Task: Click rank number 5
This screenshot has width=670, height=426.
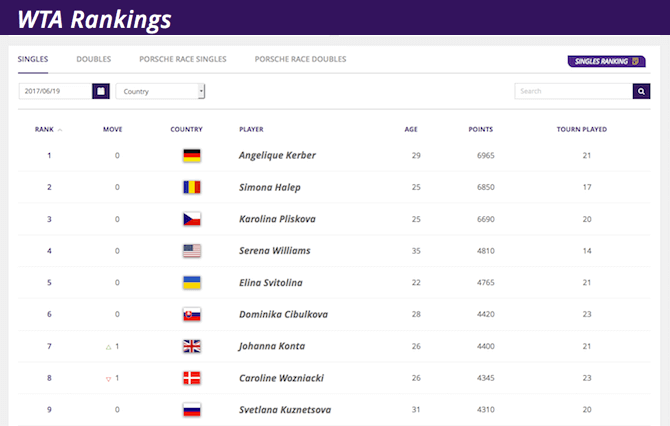Action: point(49,282)
